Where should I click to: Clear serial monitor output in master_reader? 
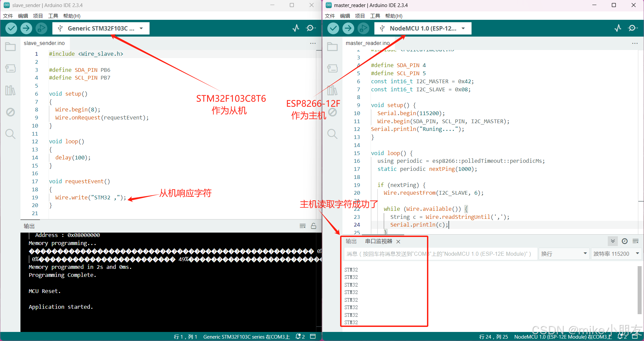pos(636,241)
